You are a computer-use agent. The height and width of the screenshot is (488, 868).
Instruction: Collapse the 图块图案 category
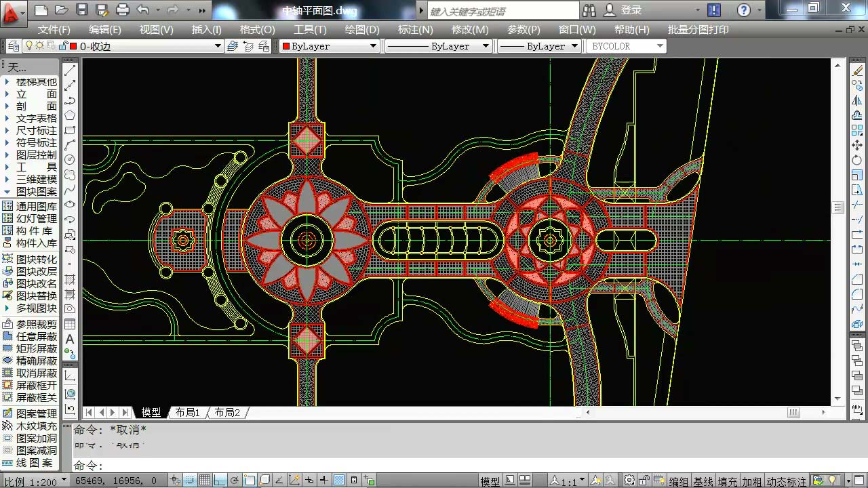click(x=31, y=192)
